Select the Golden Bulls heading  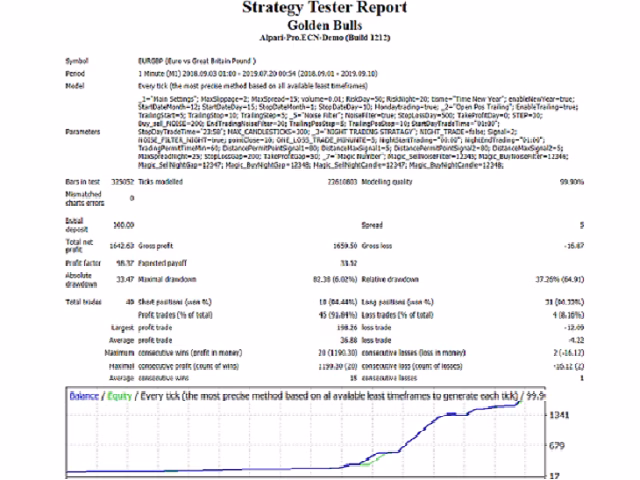pos(324,25)
